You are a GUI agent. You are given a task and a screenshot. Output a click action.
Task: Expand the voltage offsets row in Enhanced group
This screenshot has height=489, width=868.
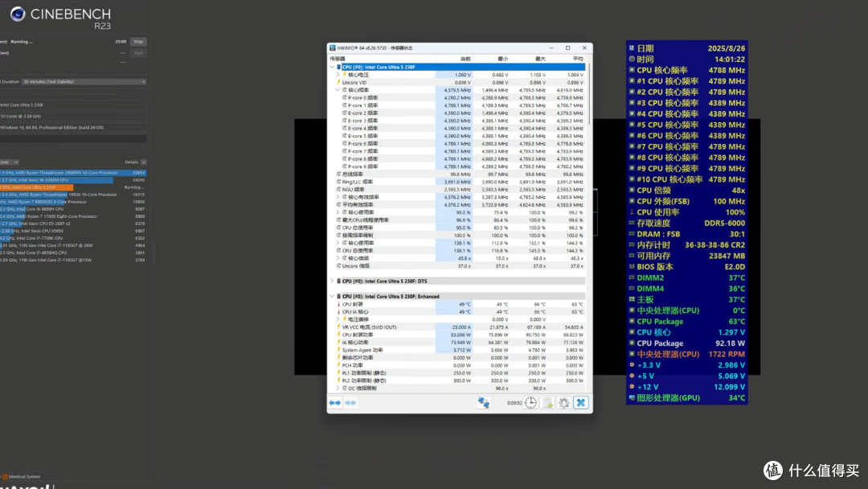click(338, 319)
